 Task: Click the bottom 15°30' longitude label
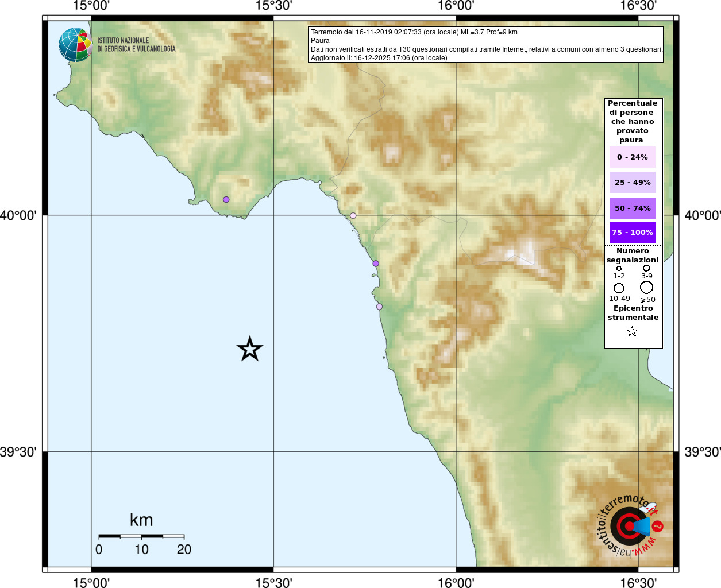tap(273, 583)
